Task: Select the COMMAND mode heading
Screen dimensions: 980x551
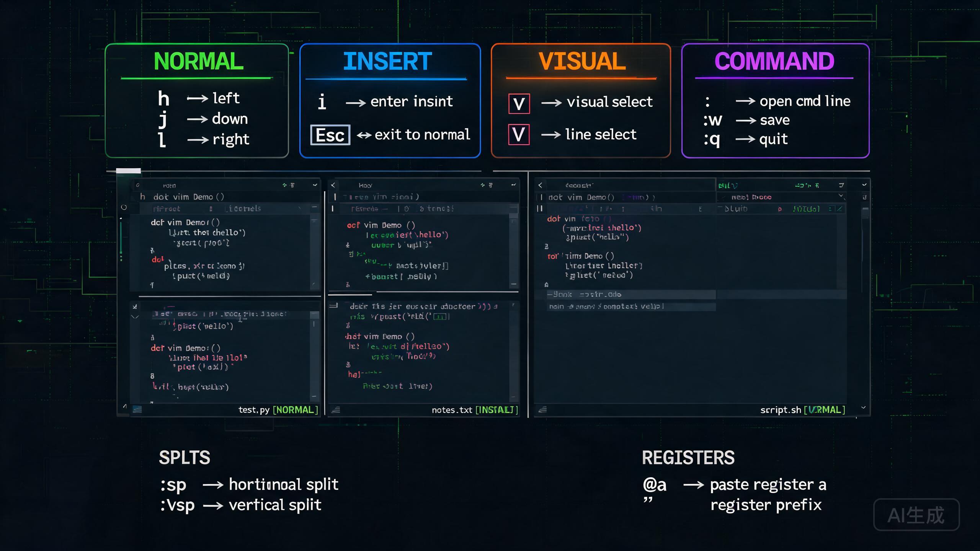Action: (774, 61)
